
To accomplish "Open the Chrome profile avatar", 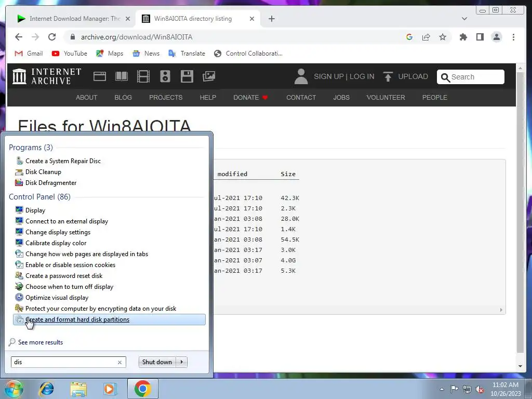I will pyautogui.click(x=496, y=37).
